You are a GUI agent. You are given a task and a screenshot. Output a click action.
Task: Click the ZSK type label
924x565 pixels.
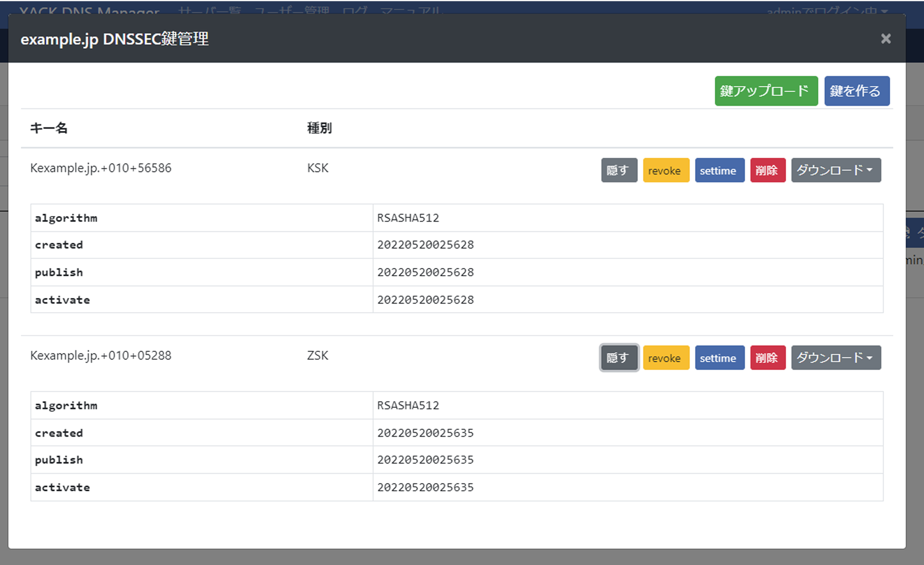(318, 355)
